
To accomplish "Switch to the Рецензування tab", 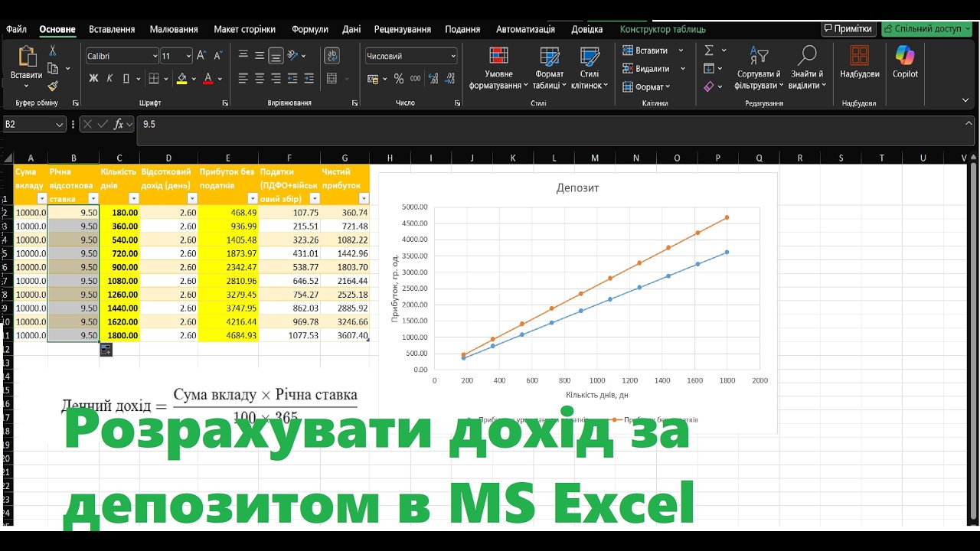I will pyautogui.click(x=402, y=29).
